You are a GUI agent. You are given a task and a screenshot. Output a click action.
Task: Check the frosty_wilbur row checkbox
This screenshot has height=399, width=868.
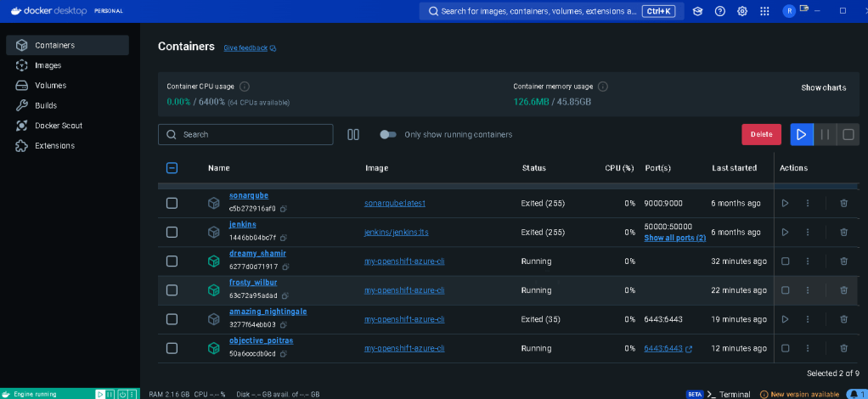[172, 290]
